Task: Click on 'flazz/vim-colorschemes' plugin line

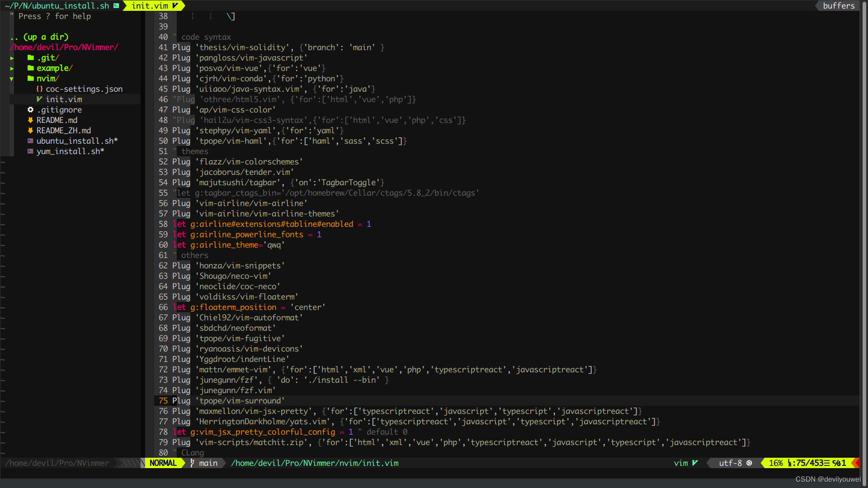Action: [x=237, y=162]
